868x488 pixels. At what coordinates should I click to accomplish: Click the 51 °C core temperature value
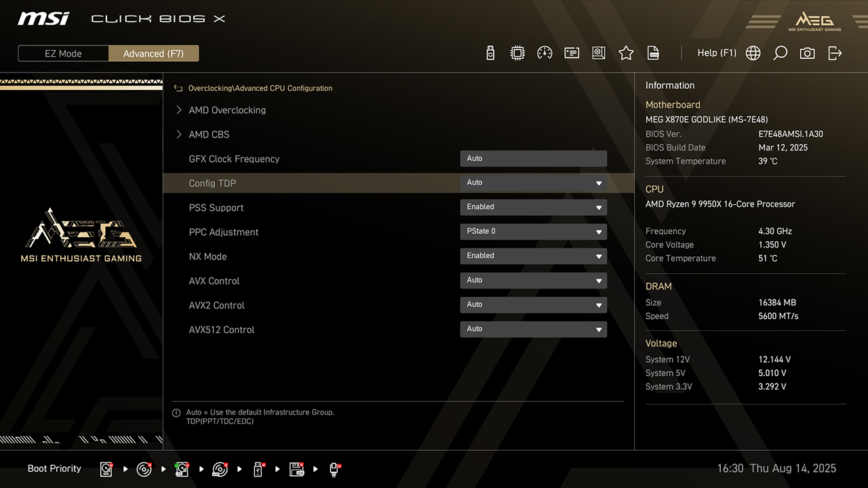pos(768,258)
